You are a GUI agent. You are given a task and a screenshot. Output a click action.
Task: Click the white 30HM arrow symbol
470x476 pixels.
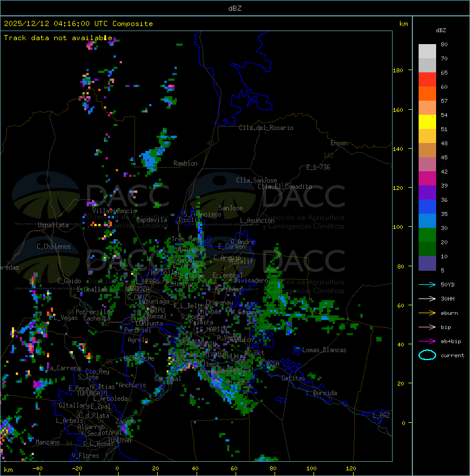coord(427,299)
